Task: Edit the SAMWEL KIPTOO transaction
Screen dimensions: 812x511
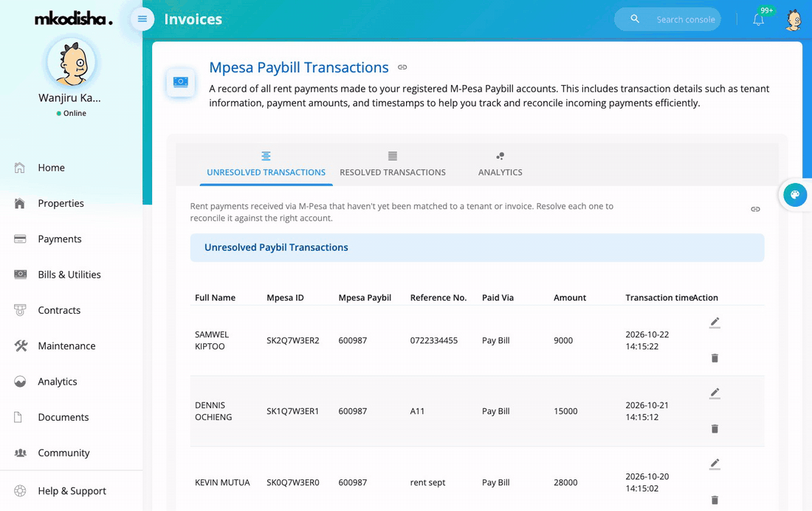Action: point(715,323)
